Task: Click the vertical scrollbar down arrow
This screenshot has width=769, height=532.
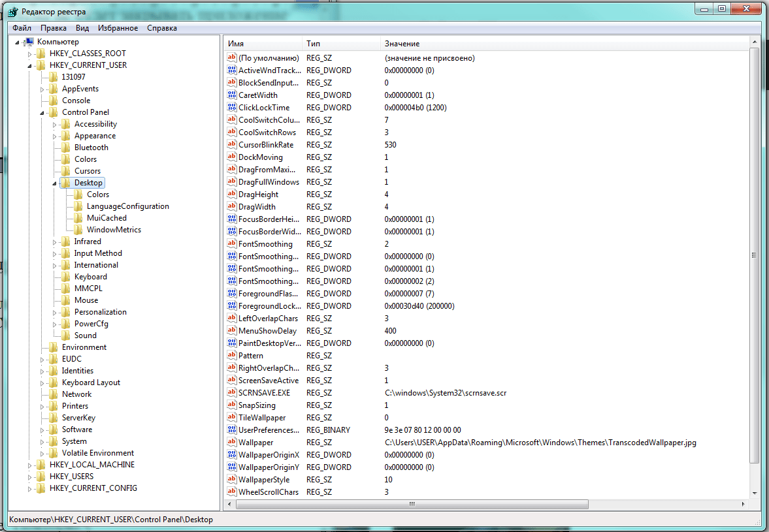Action: tap(755, 493)
